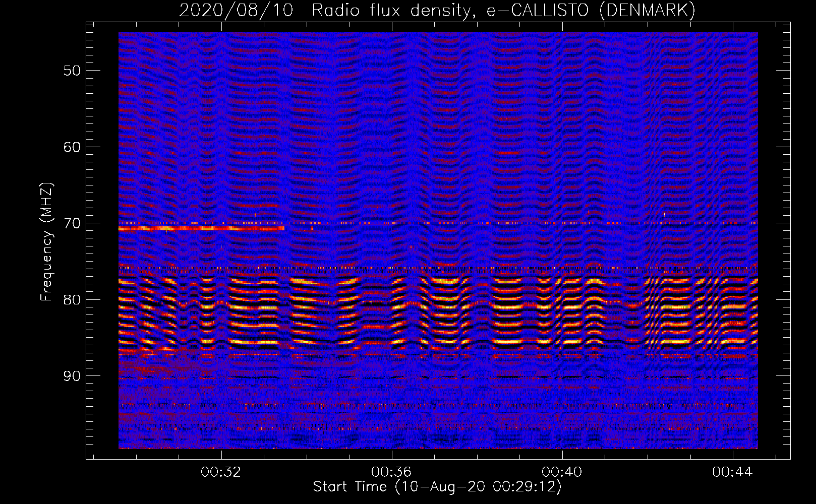
Task: Click the 00:40 time tick label
Action: 562,472
